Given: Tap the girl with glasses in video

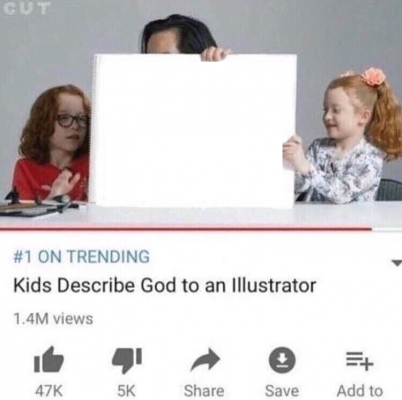Looking at the screenshot, I should [52, 143].
